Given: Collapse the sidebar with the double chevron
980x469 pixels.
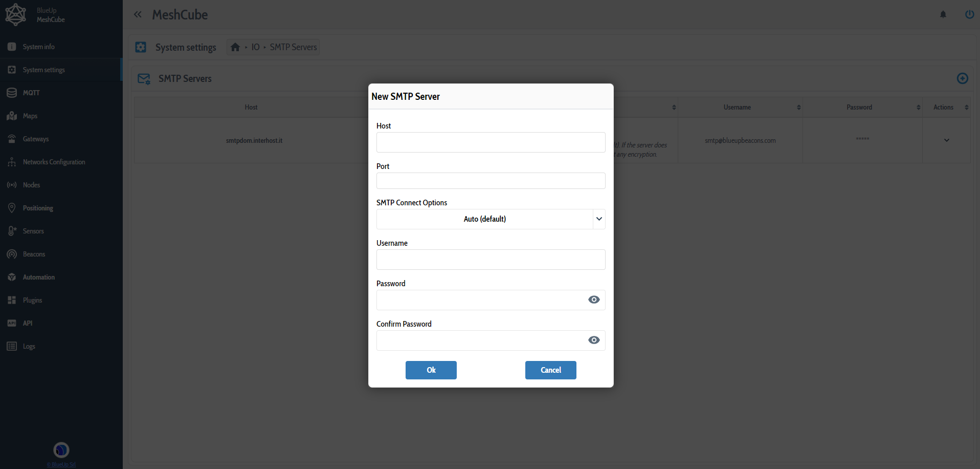Looking at the screenshot, I should click(138, 14).
